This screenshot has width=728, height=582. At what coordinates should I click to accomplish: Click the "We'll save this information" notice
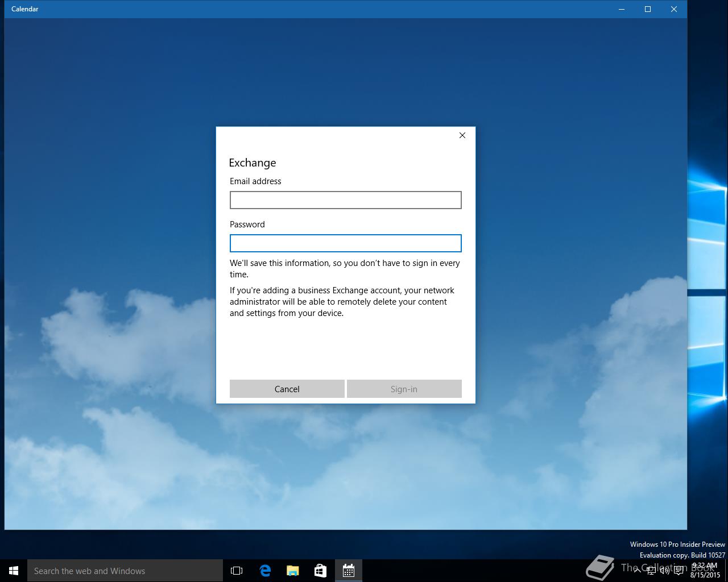point(345,268)
